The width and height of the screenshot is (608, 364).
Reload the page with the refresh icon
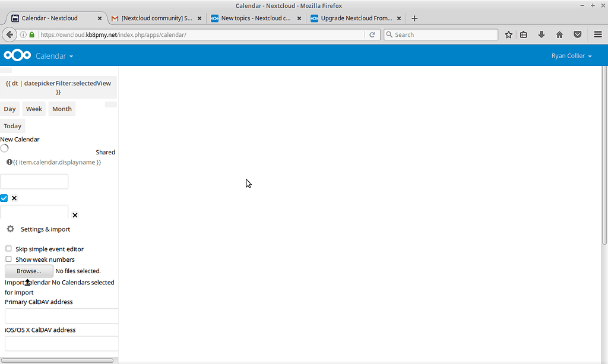pos(372,34)
